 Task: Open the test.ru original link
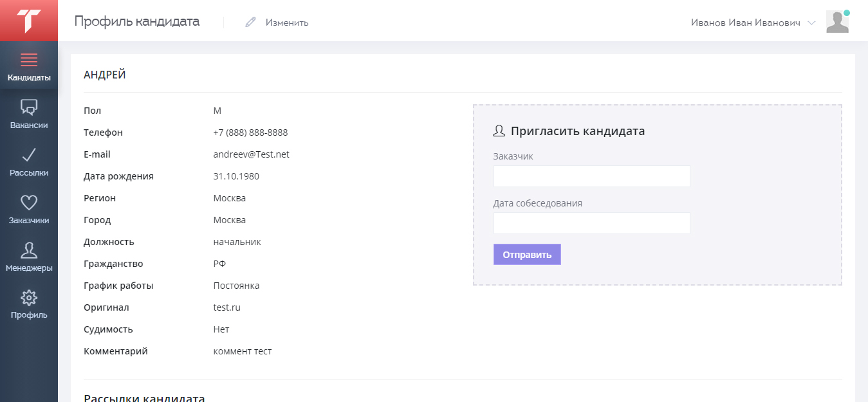tap(226, 307)
